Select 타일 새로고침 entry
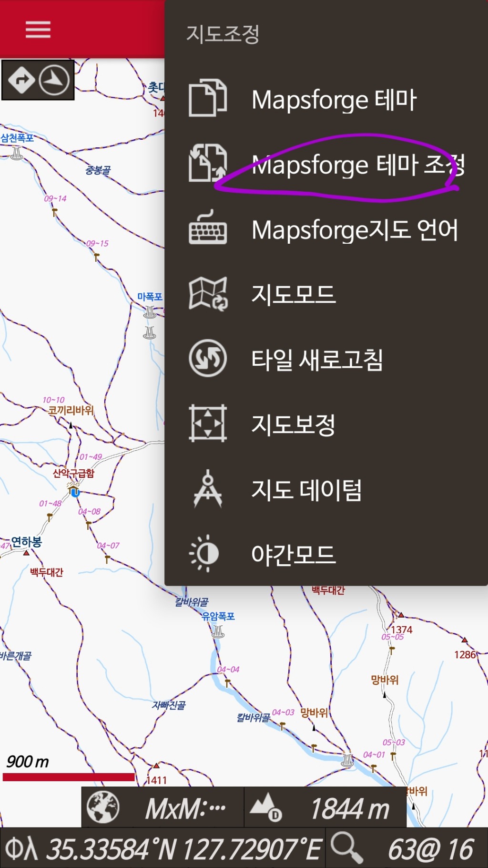Image resolution: width=488 pixels, height=868 pixels. pyautogui.click(x=326, y=359)
